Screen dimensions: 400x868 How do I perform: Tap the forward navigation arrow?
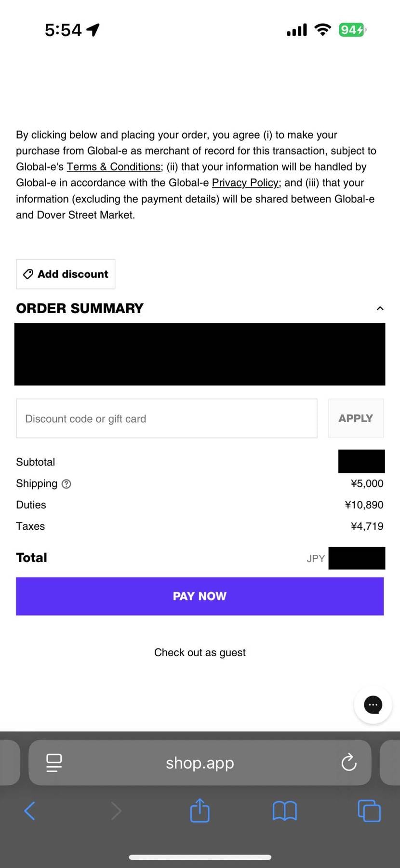coord(116,811)
